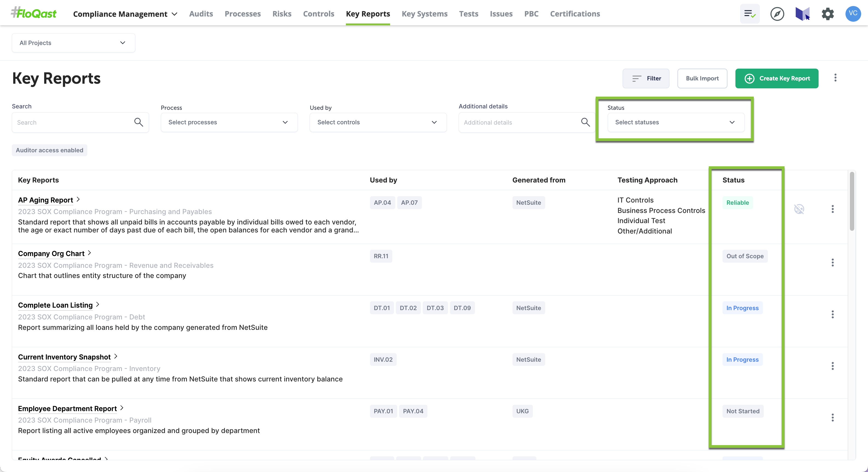The image size is (868, 472).
Task: Toggle auditor access icon on AP Aging Report
Action: click(799, 209)
